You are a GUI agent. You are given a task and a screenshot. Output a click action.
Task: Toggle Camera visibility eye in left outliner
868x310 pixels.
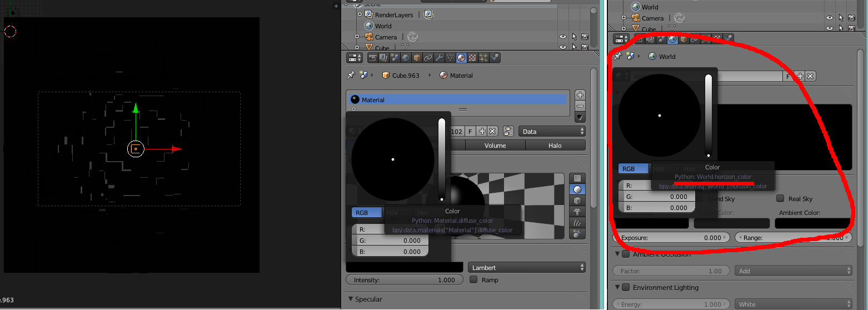pos(563,37)
